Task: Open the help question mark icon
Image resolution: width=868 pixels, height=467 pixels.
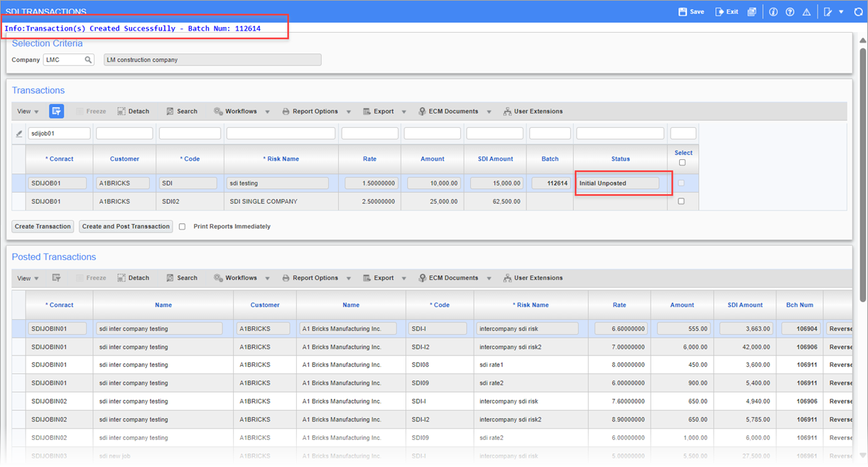Action: pyautogui.click(x=790, y=12)
